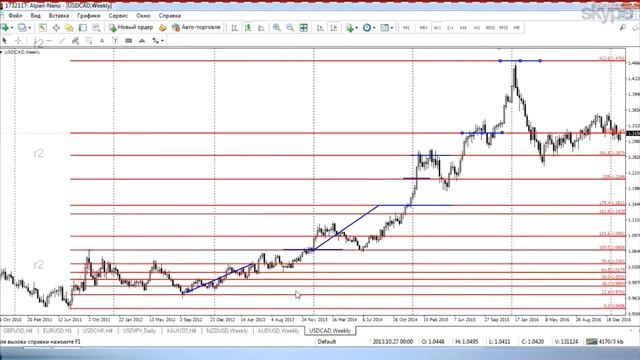This screenshot has height=360, width=640.
Task: Switch to the AUDUSD,Weekly chart tab
Action: point(278,331)
